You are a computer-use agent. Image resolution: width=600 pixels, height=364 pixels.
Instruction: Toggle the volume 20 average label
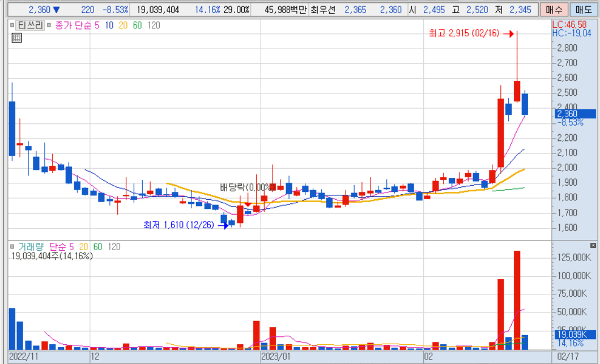point(83,247)
